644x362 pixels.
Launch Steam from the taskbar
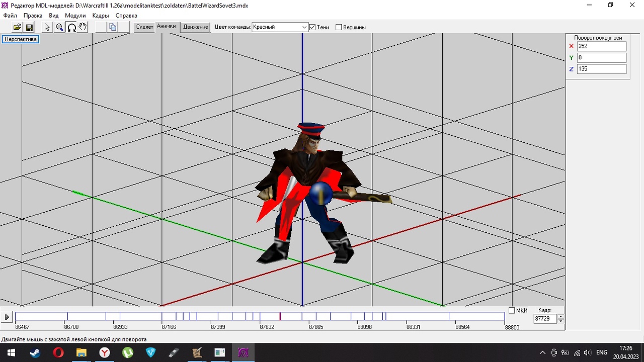35,352
